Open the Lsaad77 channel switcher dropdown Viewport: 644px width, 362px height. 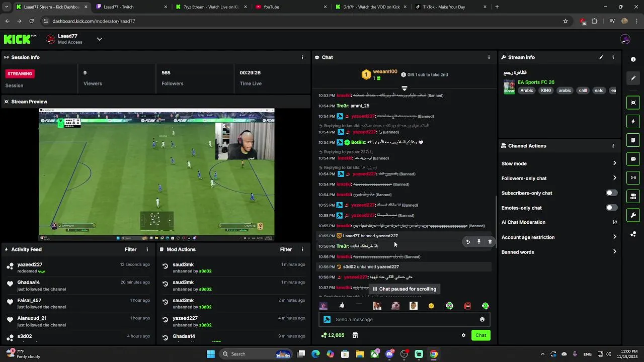(x=100, y=39)
